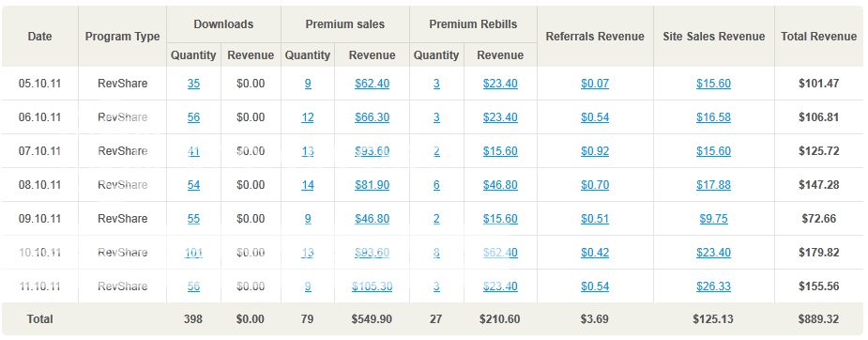Screen dimensions: 868x340
Task: Open site sales revenue $26.33 link
Action: [x=713, y=286]
